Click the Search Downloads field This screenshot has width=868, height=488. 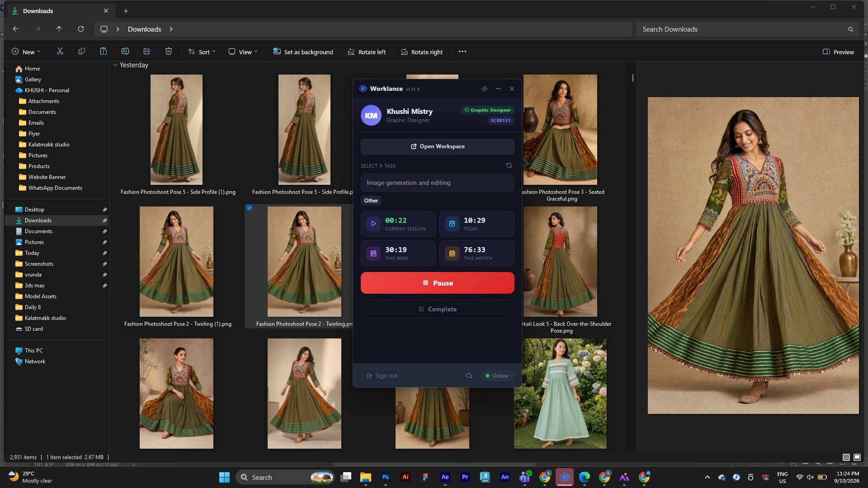(x=747, y=29)
